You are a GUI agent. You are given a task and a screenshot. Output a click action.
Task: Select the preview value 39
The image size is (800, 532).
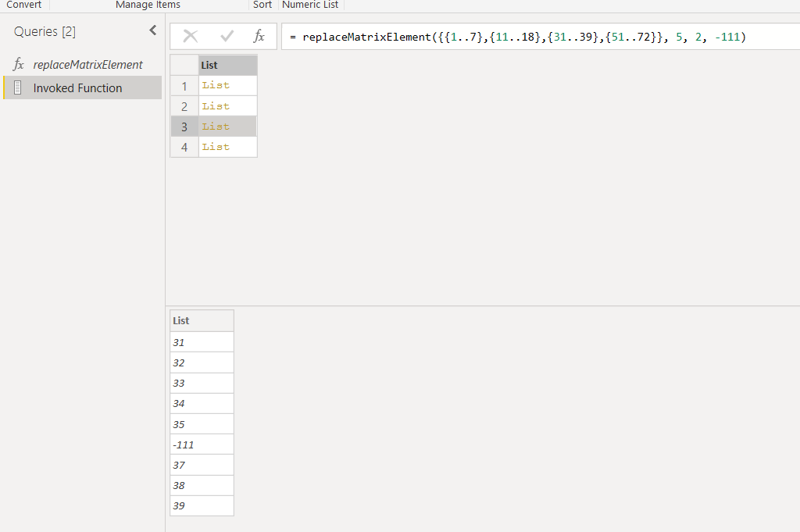pos(202,506)
